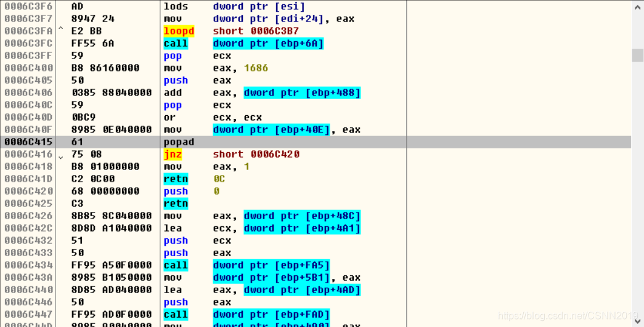Click hex bytes C2 0C00
The height and width of the screenshot is (327, 644).
[93, 179]
